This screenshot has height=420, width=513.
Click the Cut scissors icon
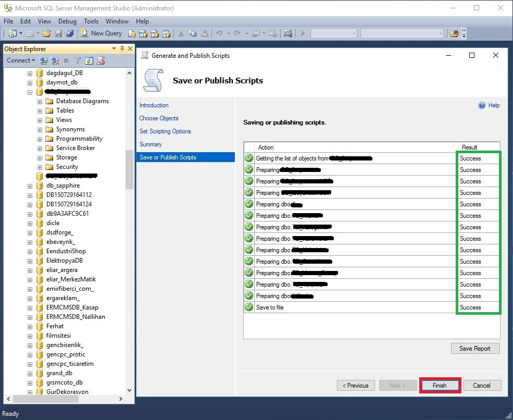pyautogui.click(x=181, y=33)
